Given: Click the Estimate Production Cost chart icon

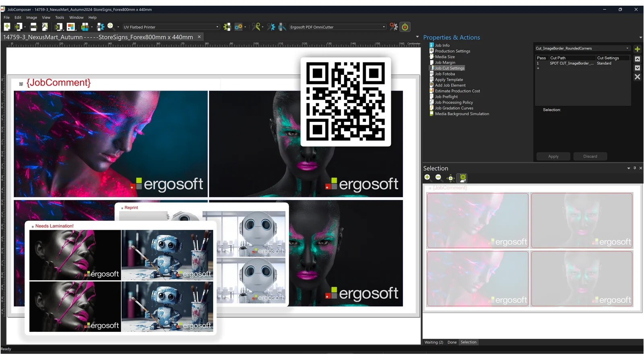Looking at the screenshot, I should (x=431, y=91).
